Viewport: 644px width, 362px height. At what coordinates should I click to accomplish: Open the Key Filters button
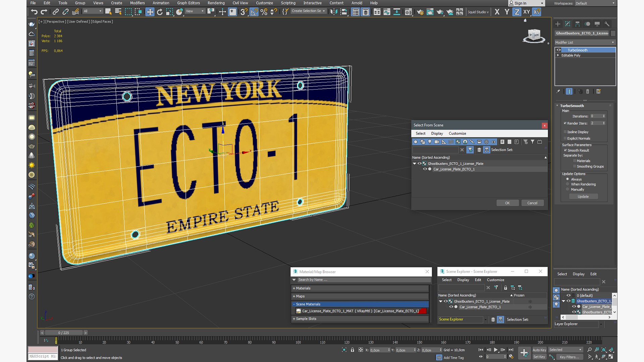(570, 357)
